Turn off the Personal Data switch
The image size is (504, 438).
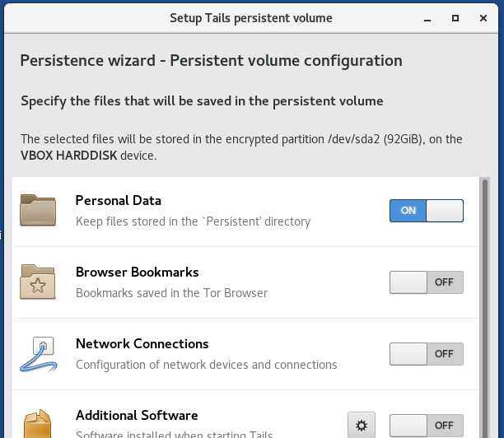tap(427, 211)
